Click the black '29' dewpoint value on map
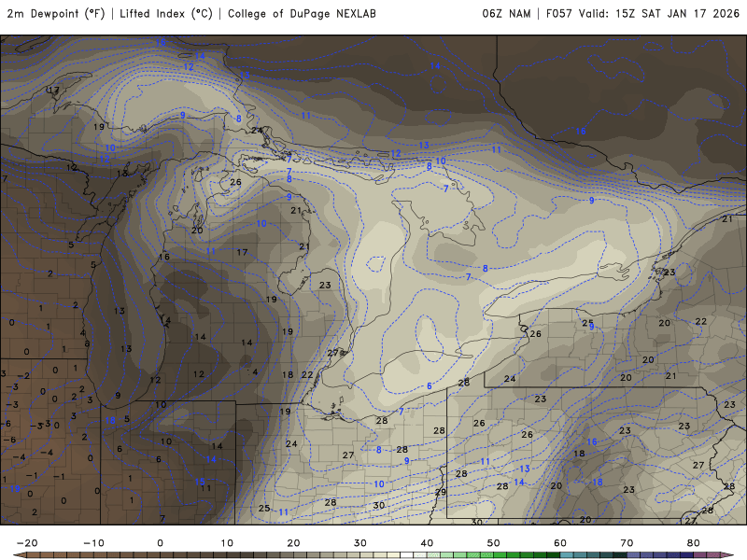Image resolution: width=747 pixels, height=560 pixels. click(x=441, y=492)
